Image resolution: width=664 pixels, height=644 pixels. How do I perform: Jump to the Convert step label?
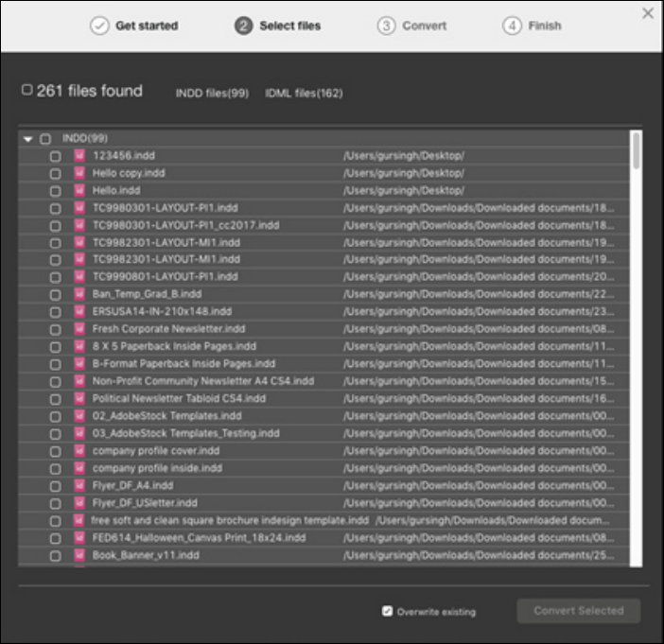click(425, 26)
